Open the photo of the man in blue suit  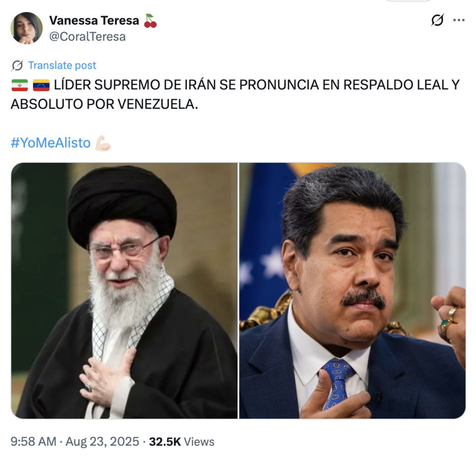(352, 291)
